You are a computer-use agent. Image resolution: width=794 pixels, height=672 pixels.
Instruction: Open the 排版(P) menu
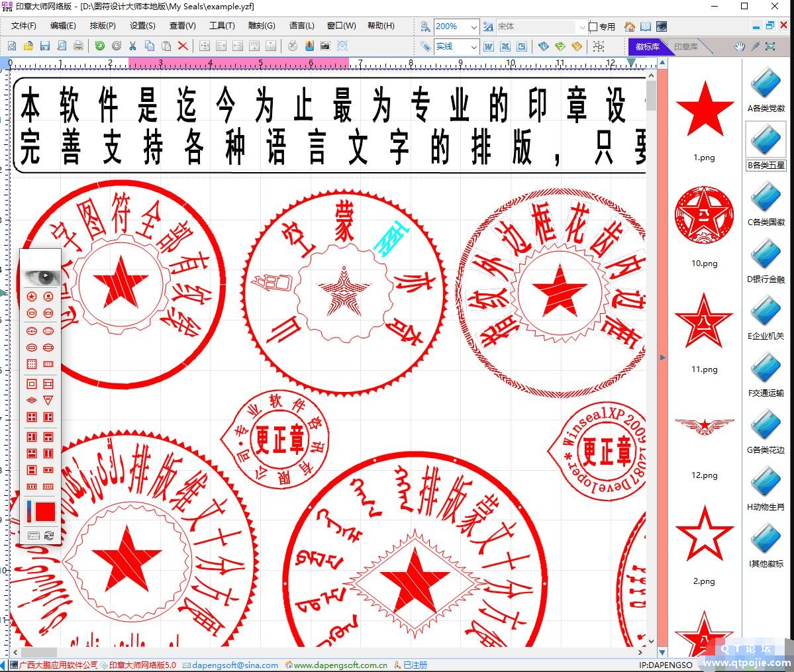[x=103, y=26]
